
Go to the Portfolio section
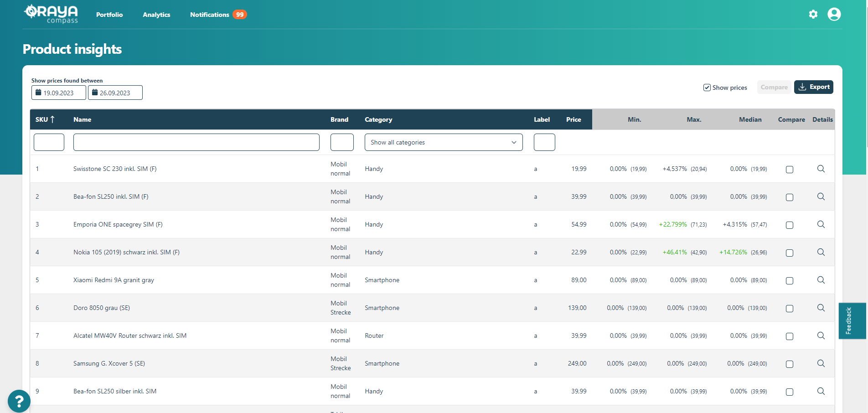tap(109, 14)
